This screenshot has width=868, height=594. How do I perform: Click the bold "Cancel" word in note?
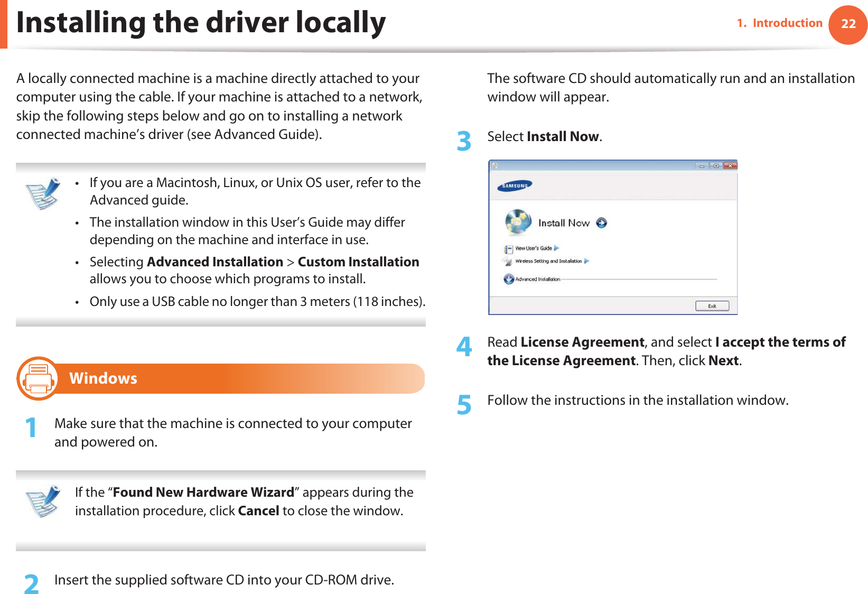[258, 511]
